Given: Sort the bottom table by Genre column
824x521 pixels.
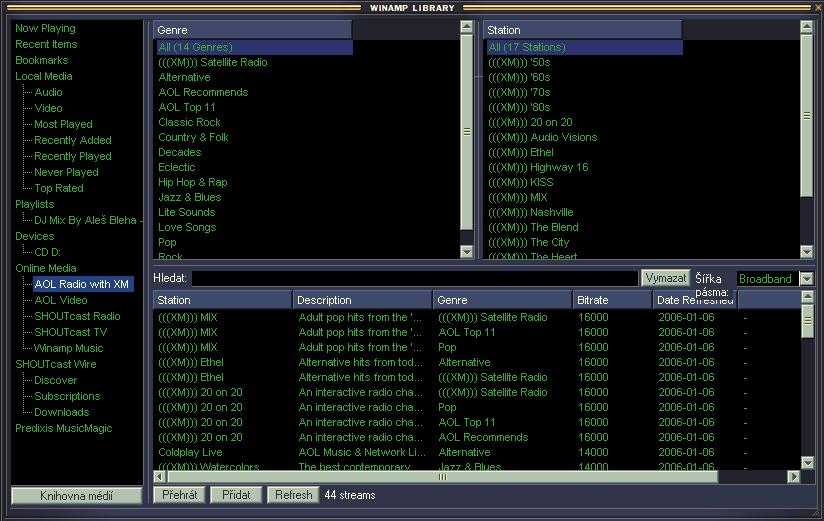Looking at the screenshot, I should tap(502, 300).
